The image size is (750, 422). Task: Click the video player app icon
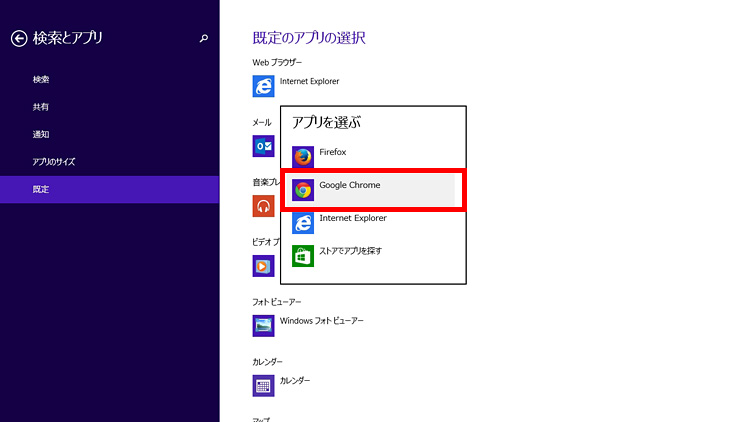click(264, 265)
